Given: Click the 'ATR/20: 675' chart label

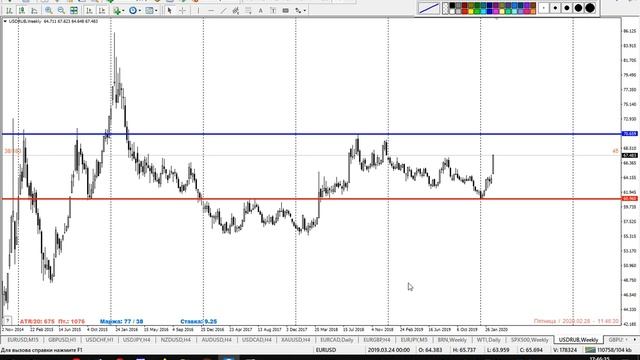Looking at the screenshot, I should pos(37,322).
